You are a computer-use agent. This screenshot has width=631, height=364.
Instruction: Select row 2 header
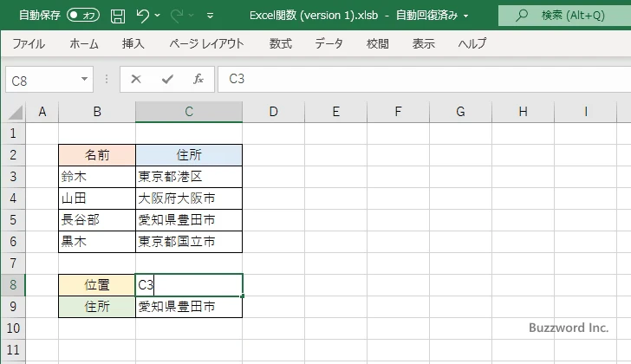coord(13,155)
